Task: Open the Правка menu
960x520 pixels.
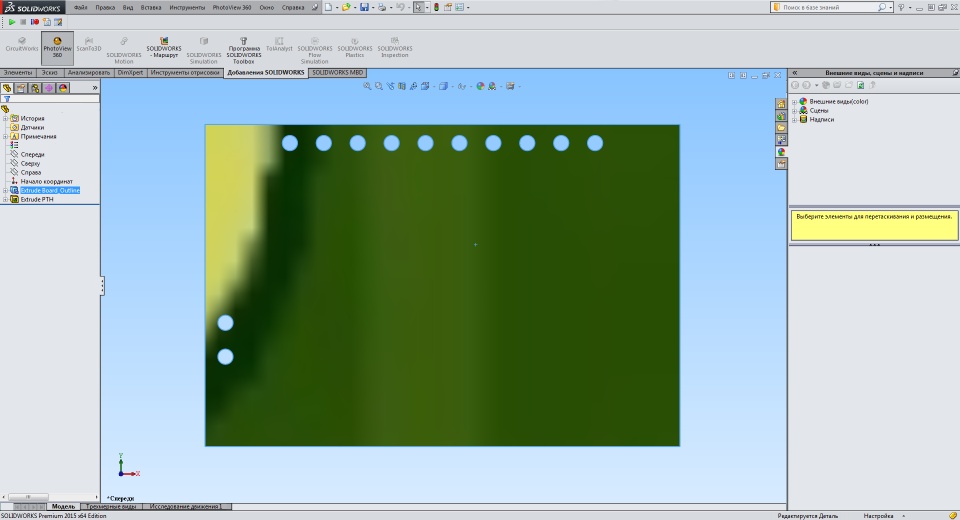Action: coord(105,7)
